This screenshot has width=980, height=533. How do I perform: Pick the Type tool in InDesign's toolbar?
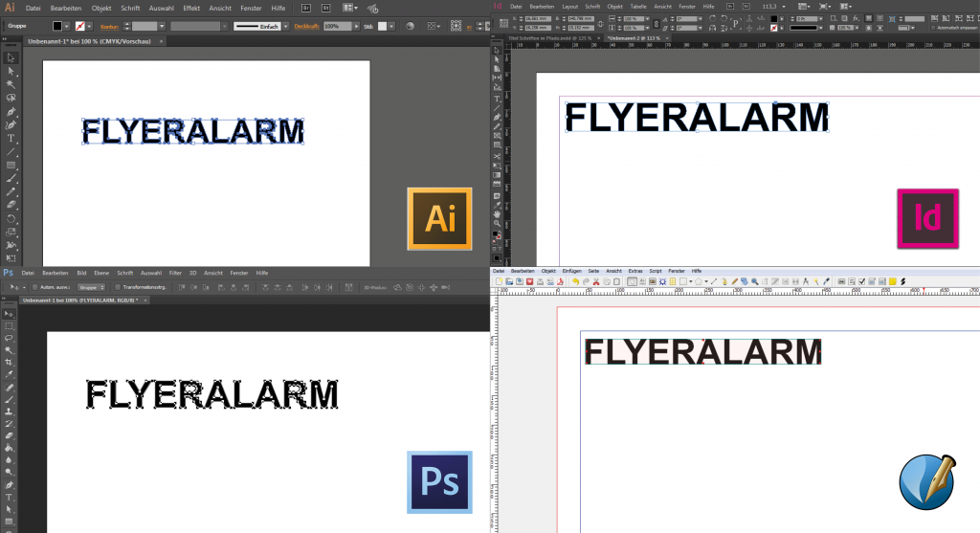pyautogui.click(x=497, y=99)
